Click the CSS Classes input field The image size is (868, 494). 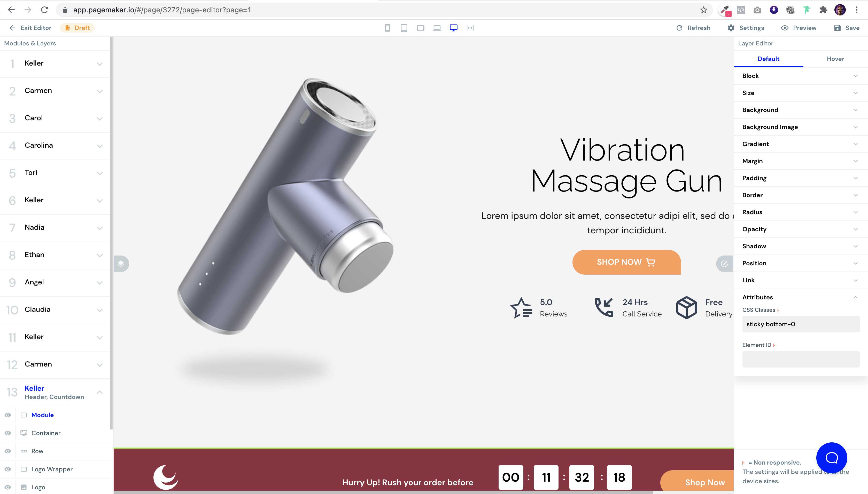click(801, 324)
